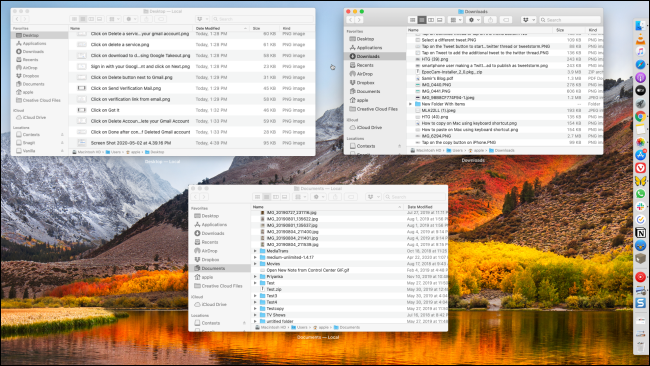
Task: Click Share button in Downloads window toolbar
Action: (491, 20)
